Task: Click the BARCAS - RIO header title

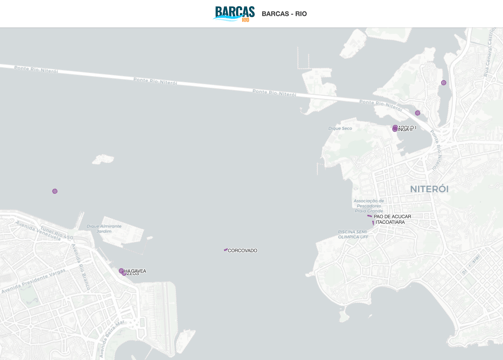Action: coord(284,14)
